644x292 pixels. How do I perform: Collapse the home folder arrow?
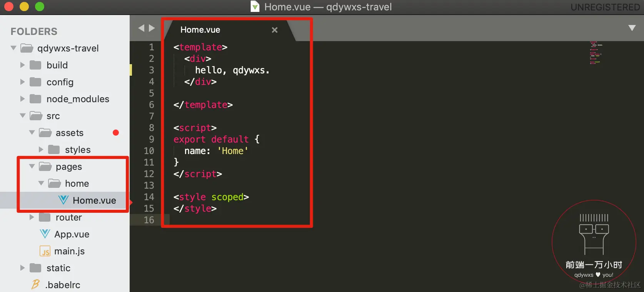[41, 183]
